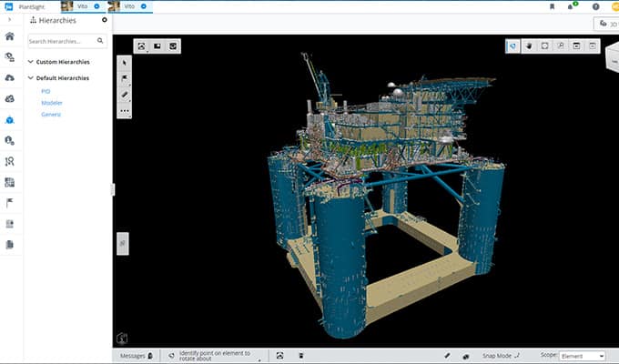
Task: Open the measure ruler tool
Action: coord(125,95)
